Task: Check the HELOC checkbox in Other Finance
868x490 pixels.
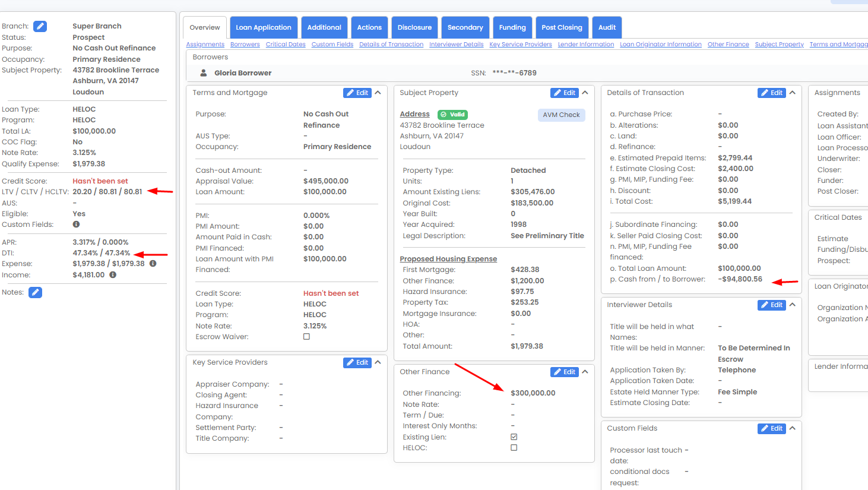Action: tap(514, 448)
